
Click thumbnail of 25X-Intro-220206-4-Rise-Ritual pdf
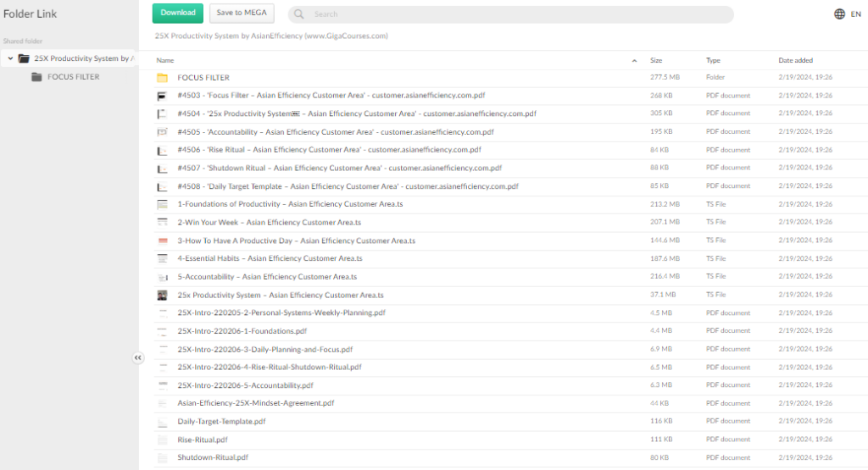tap(162, 368)
